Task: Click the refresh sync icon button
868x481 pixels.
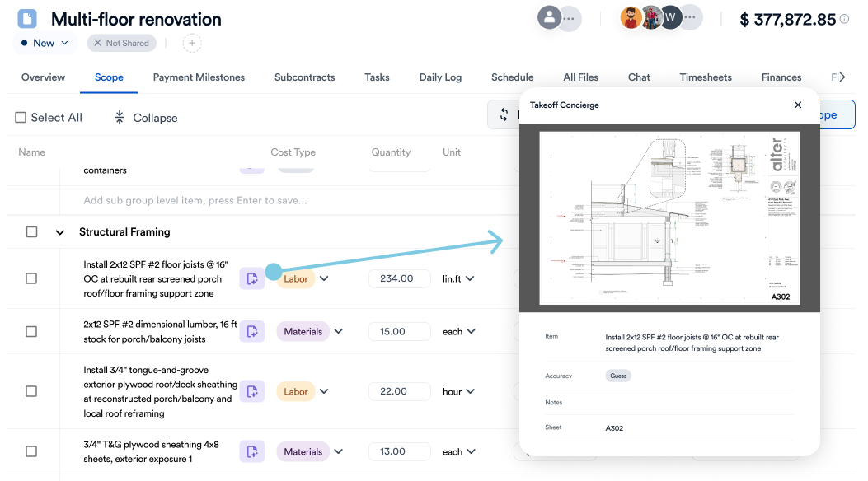Action: pyautogui.click(x=504, y=115)
